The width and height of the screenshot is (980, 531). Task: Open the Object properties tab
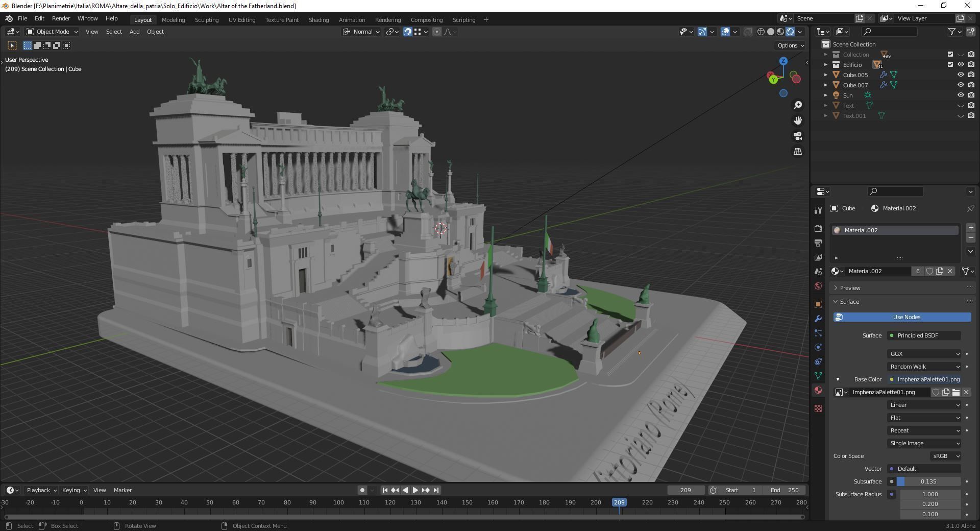pyautogui.click(x=818, y=304)
